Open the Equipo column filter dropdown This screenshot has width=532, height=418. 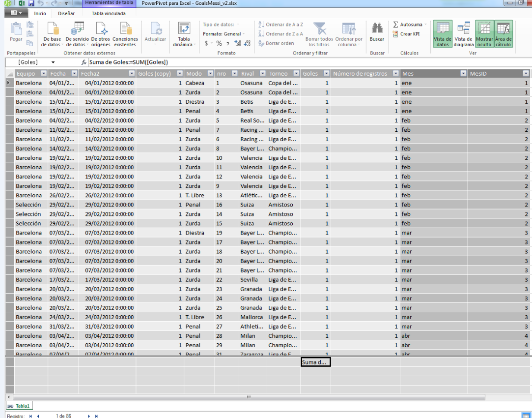[x=43, y=74]
